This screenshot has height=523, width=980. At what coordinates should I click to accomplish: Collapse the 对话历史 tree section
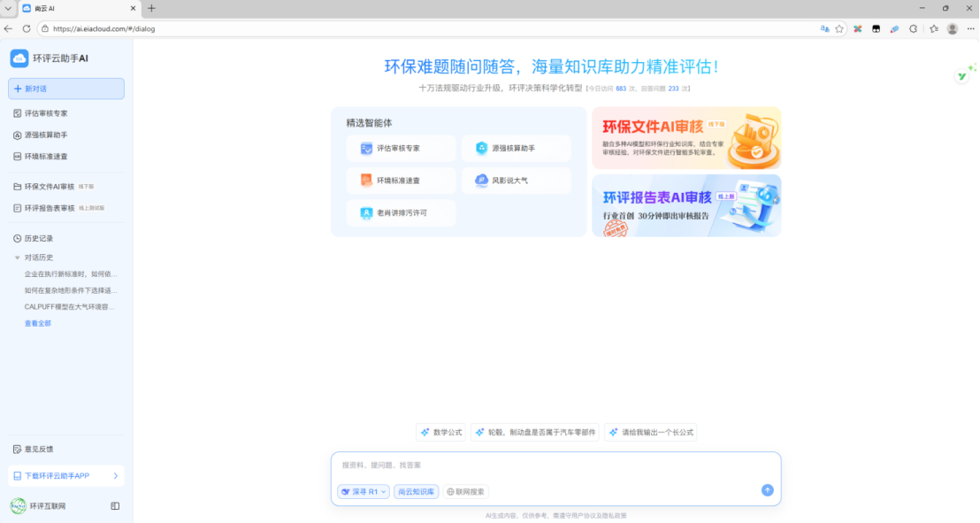pos(17,258)
